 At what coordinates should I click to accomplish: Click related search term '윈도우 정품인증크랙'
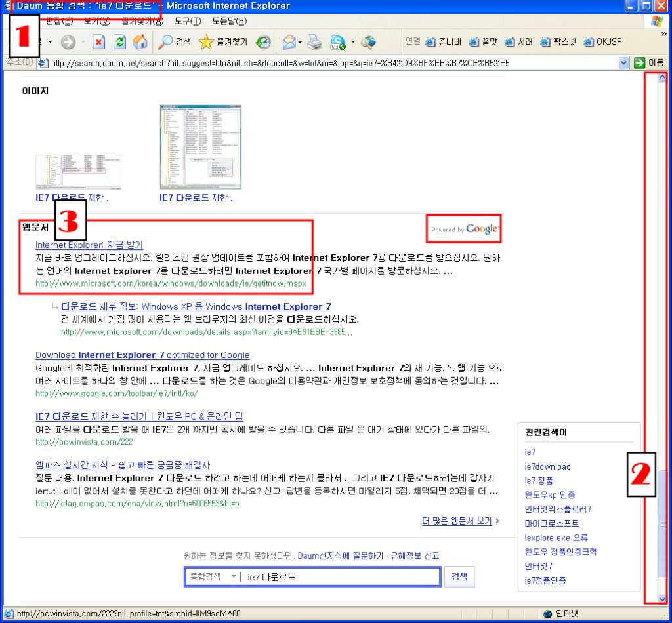click(560, 552)
